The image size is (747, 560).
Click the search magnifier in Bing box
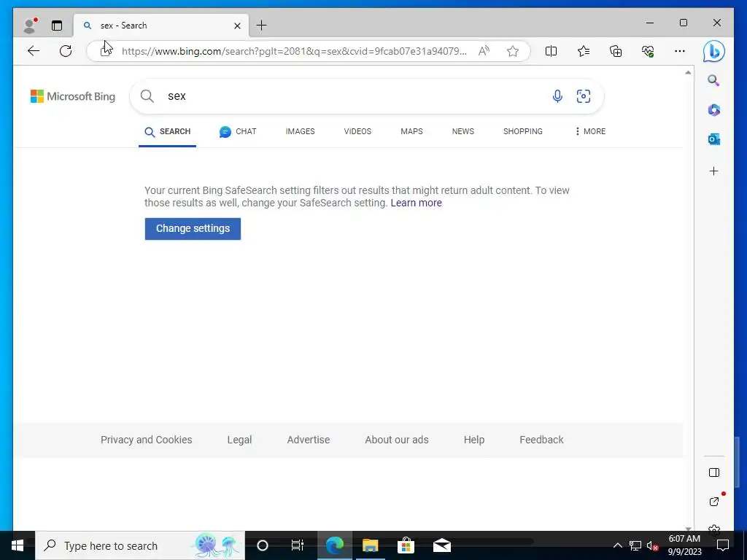[147, 96]
